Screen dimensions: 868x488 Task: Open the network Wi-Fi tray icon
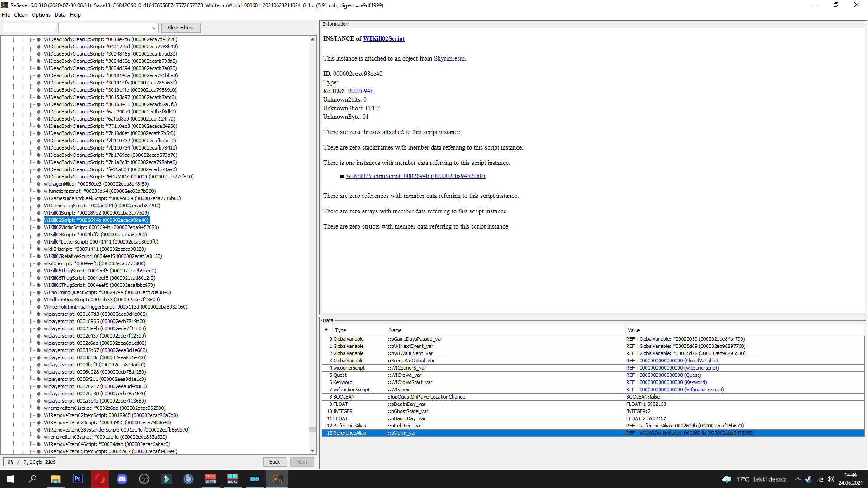point(820,479)
